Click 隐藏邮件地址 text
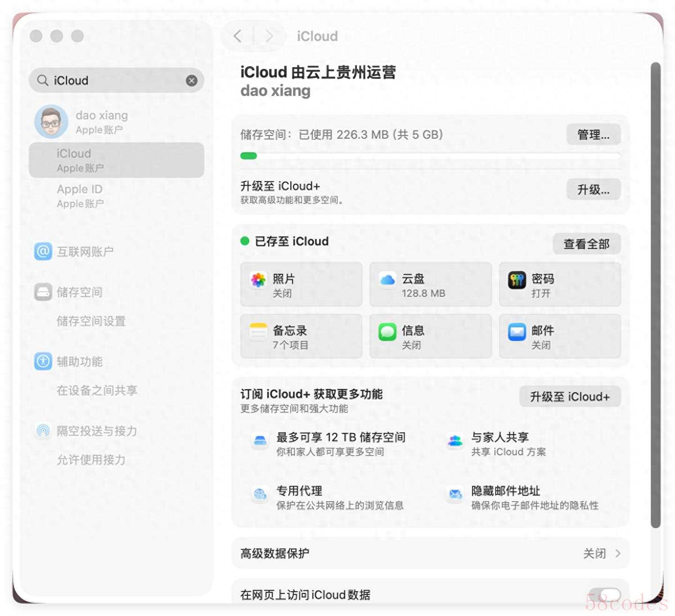This screenshot has height=616, width=675. (505, 490)
